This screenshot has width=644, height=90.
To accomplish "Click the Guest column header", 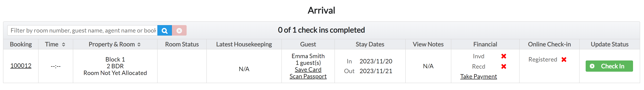I will 308,44.
